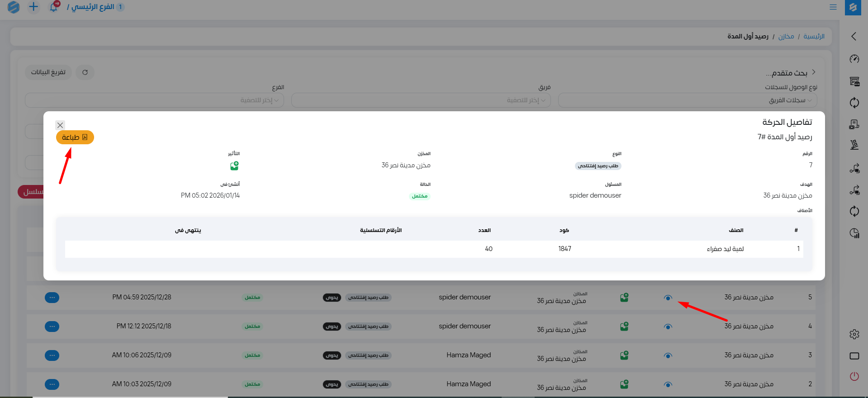Go to مخازن breadcrumb link
This screenshot has width=868, height=398.
[x=786, y=36]
